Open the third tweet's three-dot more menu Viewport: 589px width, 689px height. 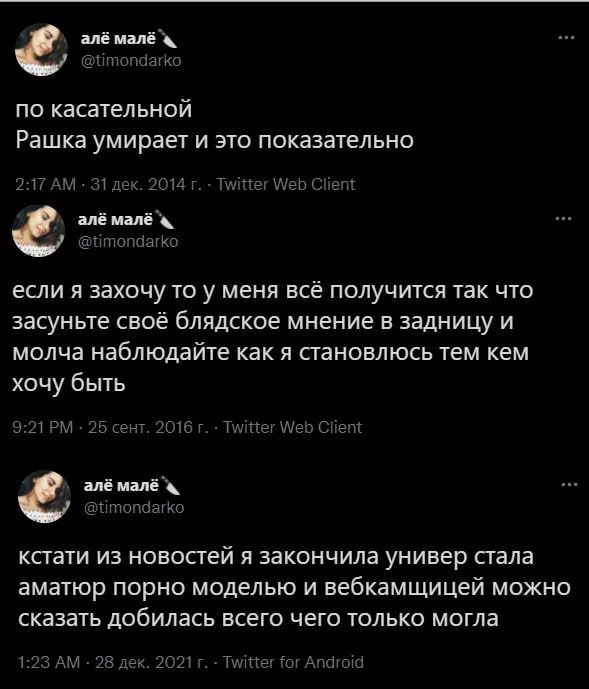click(570, 485)
